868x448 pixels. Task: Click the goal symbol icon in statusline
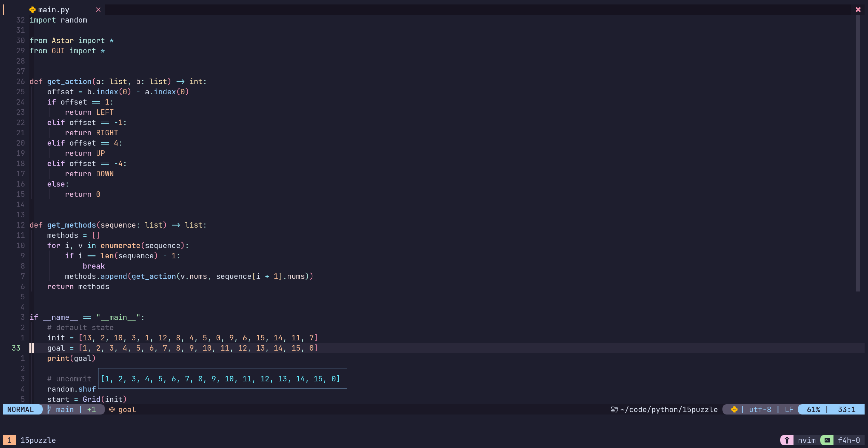coord(112,409)
